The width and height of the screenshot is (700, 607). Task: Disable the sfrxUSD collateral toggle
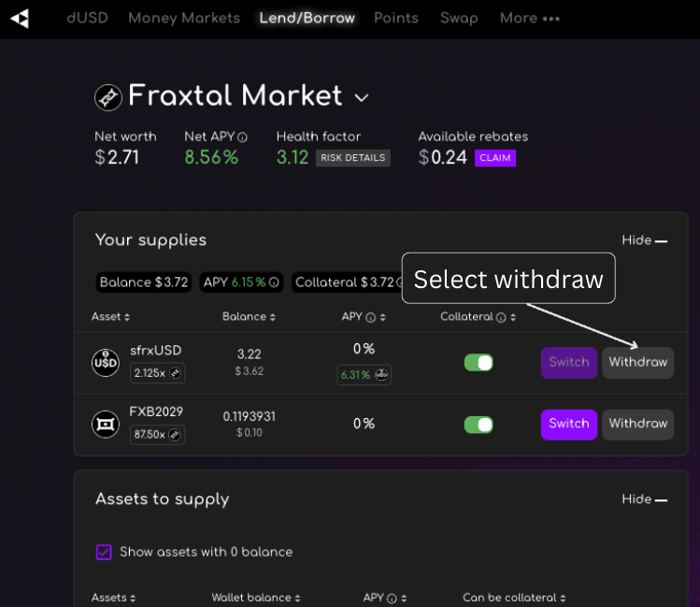479,362
